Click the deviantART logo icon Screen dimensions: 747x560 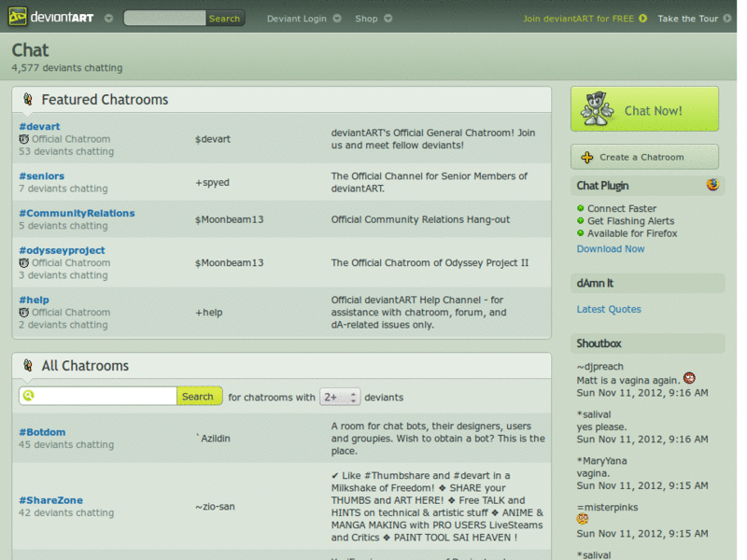click(18, 17)
